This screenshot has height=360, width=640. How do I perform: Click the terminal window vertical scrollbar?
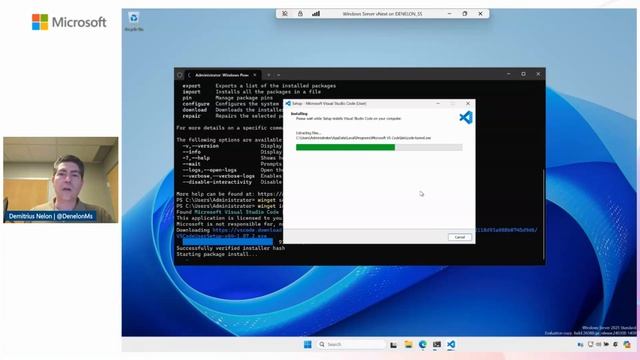[x=544, y=214]
